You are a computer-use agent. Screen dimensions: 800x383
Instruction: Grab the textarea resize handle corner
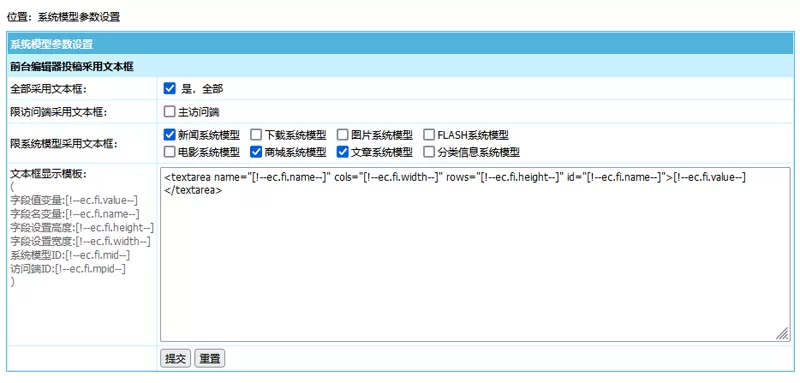click(782, 334)
